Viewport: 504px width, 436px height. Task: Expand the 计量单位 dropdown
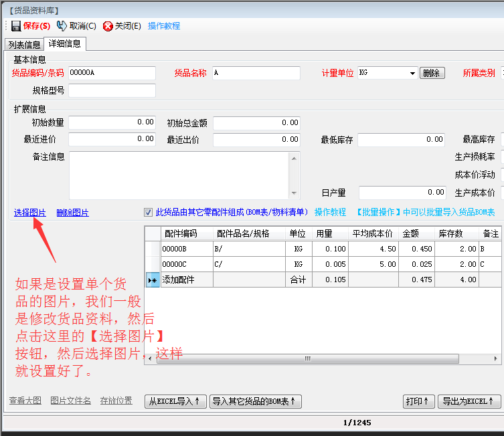coord(412,74)
